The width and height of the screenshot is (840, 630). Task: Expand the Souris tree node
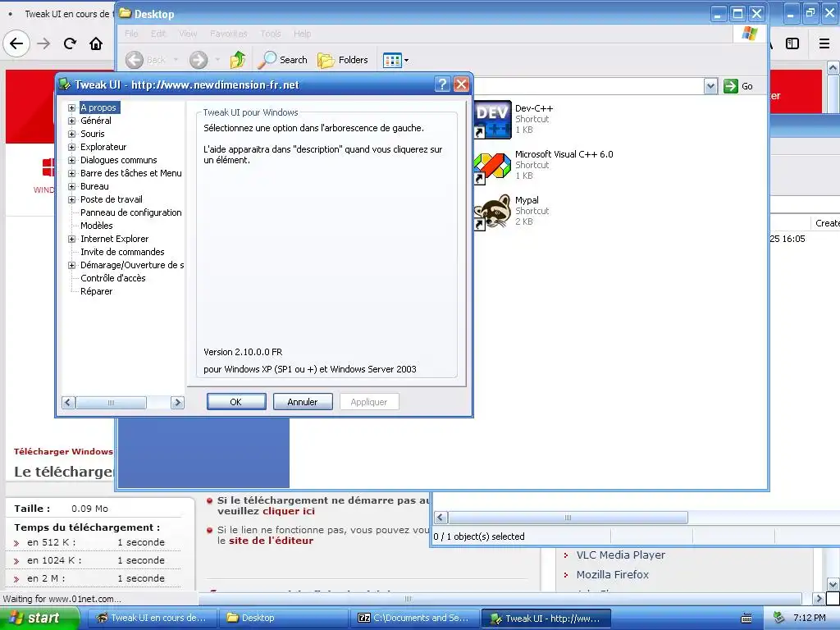72,134
